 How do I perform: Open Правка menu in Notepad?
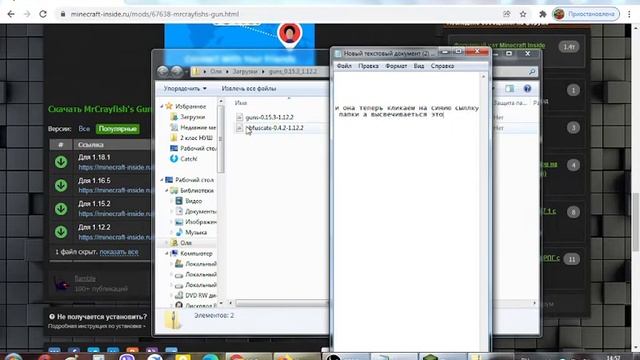tap(368, 66)
